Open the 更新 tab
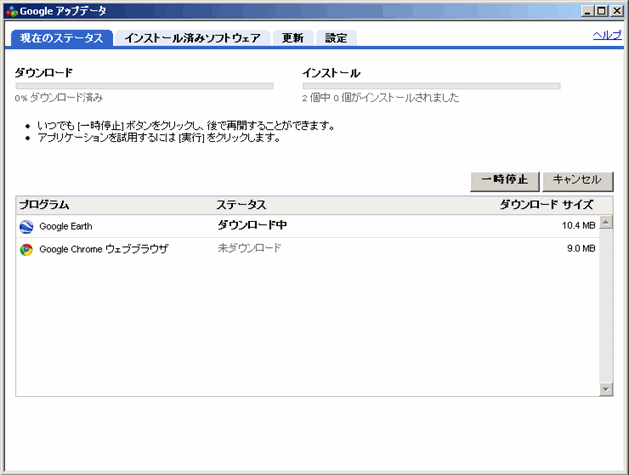Screen dimensions: 629x475 [292, 38]
